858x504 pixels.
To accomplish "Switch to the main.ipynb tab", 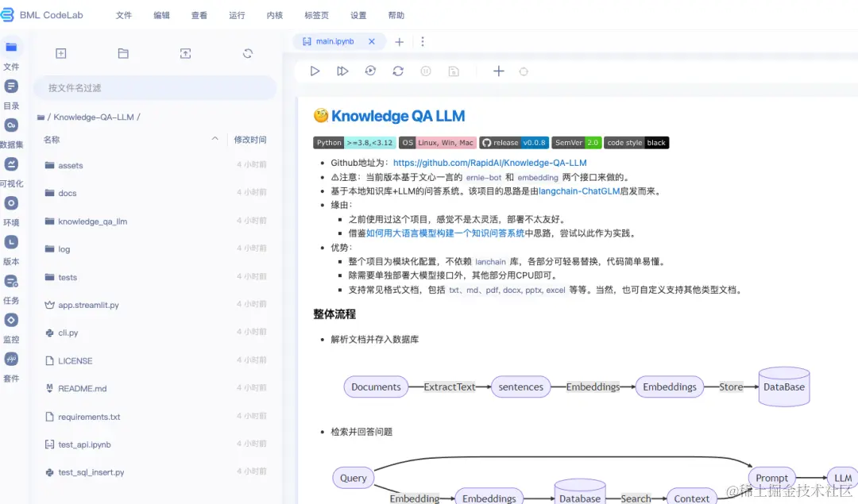I will pyautogui.click(x=334, y=41).
